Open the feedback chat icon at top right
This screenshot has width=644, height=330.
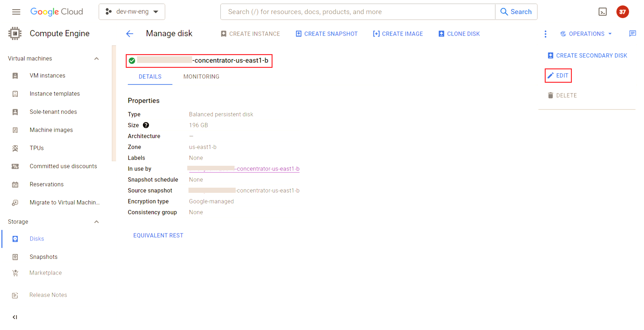pos(632,34)
